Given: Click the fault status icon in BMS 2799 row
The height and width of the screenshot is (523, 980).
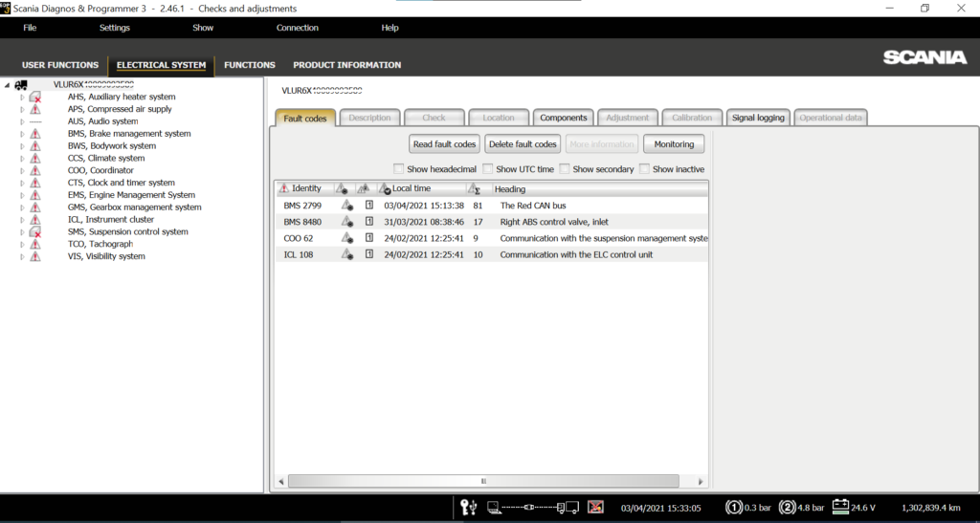Looking at the screenshot, I should pyautogui.click(x=346, y=206).
